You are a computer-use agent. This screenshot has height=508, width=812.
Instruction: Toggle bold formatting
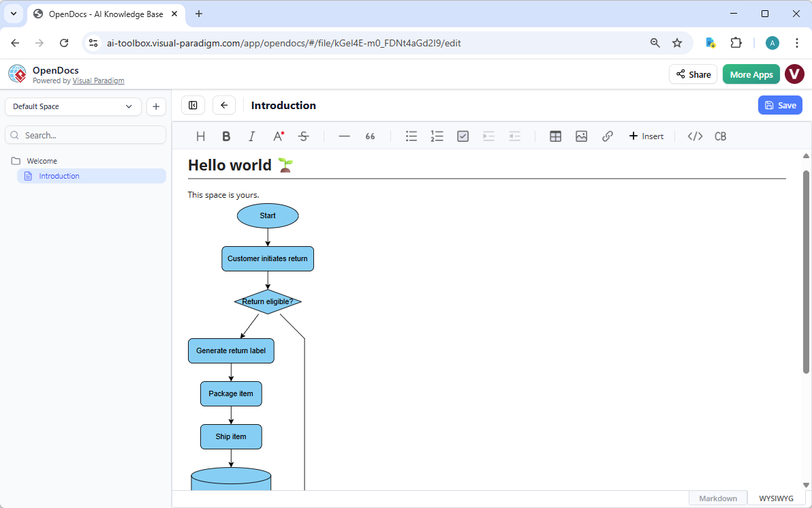[225, 136]
